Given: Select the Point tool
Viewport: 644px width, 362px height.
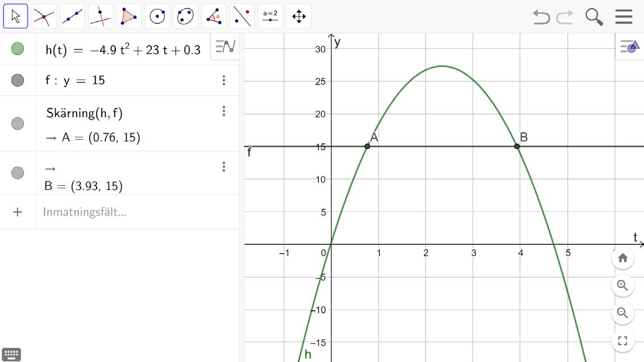Looking at the screenshot, I should click(44, 16).
